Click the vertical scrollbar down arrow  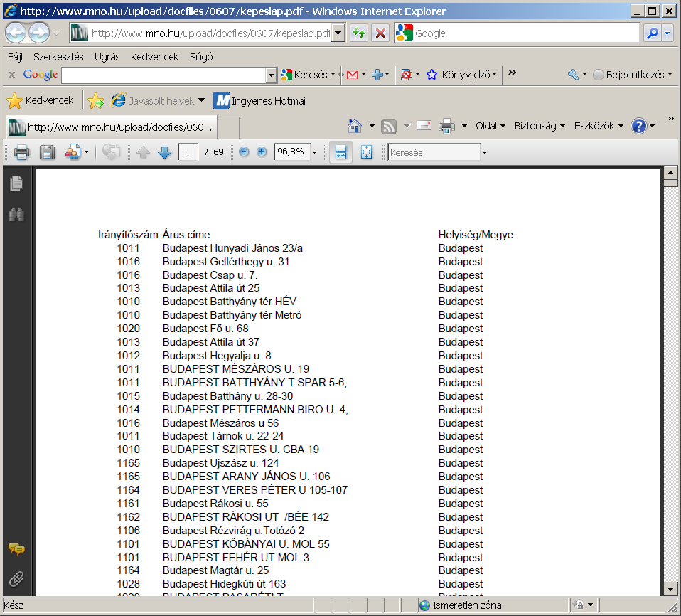(x=670, y=589)
